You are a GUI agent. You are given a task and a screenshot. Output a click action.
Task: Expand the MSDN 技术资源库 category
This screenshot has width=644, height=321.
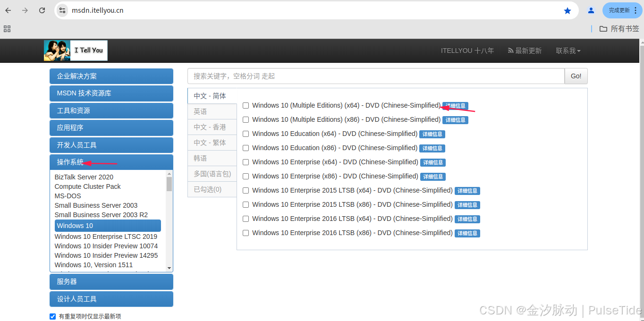point(111,93)
